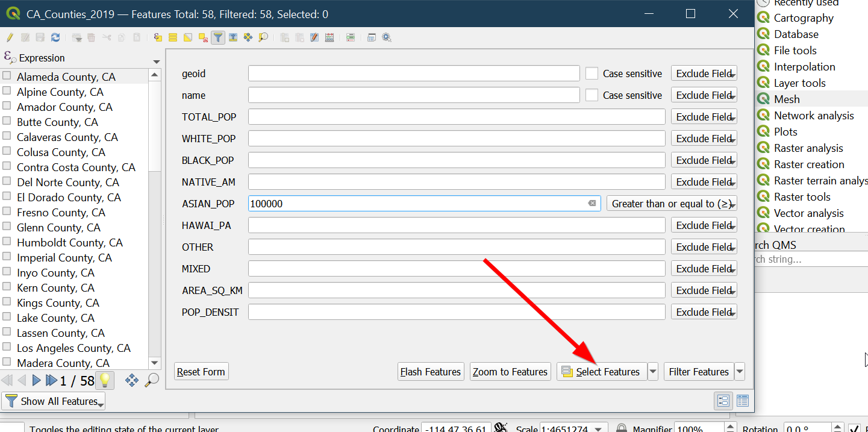The image size is (868, 432).
Task: Open the Mesh toolbox category
Action: tap(787, 99)
